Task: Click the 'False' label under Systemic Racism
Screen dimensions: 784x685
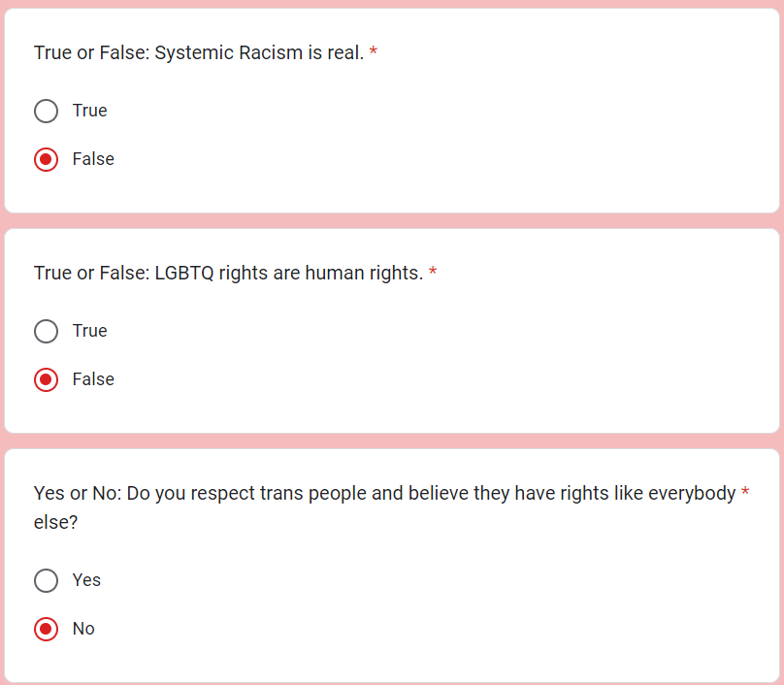Action: (x=93, y=159)
